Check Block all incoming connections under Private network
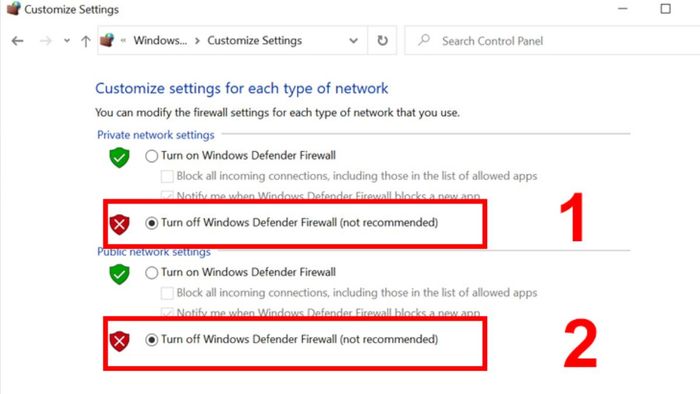 click(167, 176)
